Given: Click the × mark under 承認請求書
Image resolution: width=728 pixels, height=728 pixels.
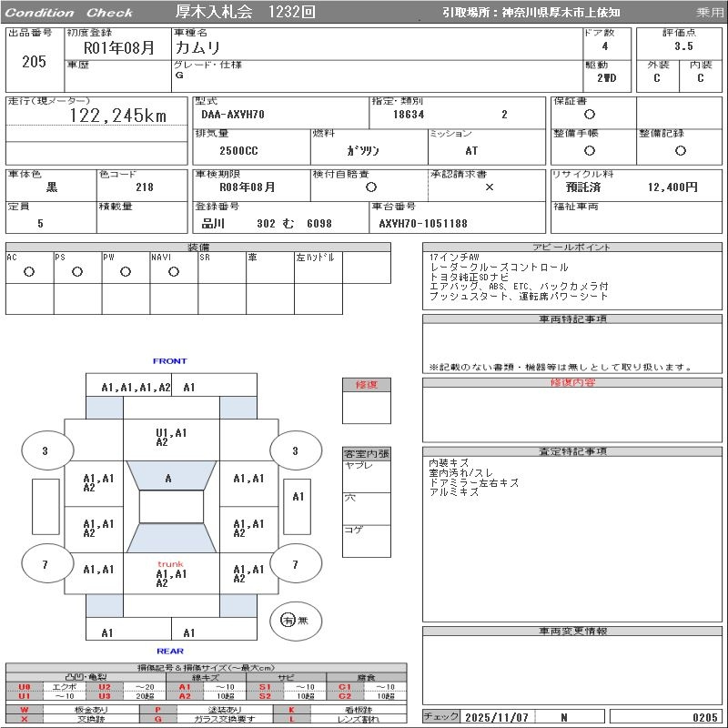Looking at the screenshot, I should pyautogui.click(x=489, y=187).
